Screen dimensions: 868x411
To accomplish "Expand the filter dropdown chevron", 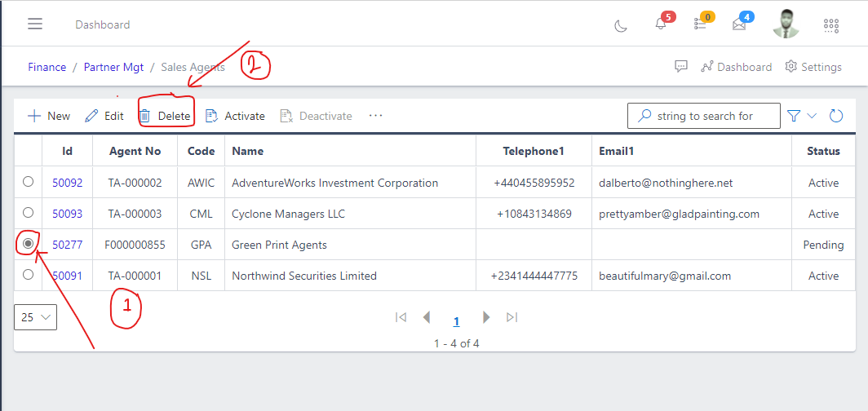I will [812, 116].
